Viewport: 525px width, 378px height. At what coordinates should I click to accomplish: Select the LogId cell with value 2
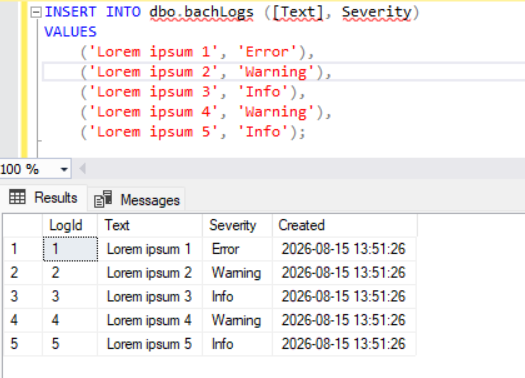(x=70, y=273)
